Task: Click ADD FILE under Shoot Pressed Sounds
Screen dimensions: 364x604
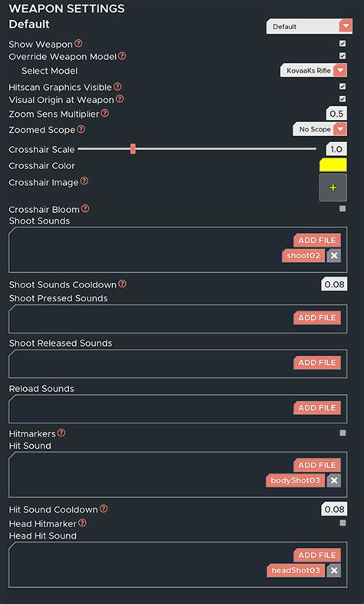Action: (317, 318)
